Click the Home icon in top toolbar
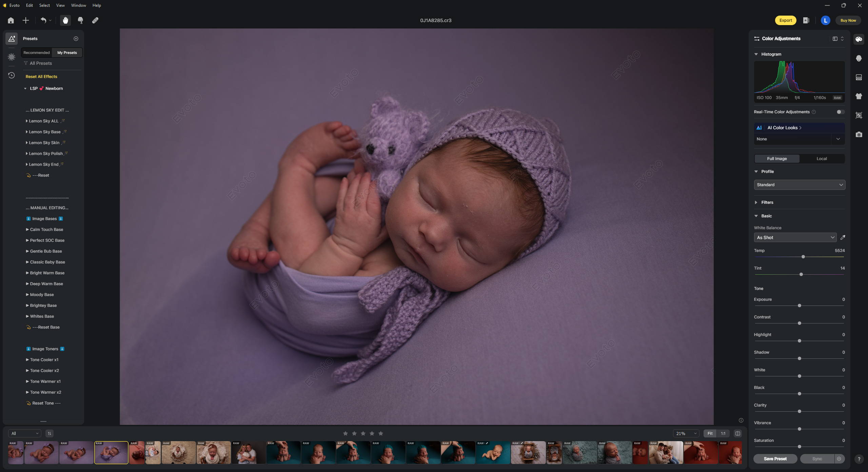This screenshot has height=472, width=868. [11, 20]
